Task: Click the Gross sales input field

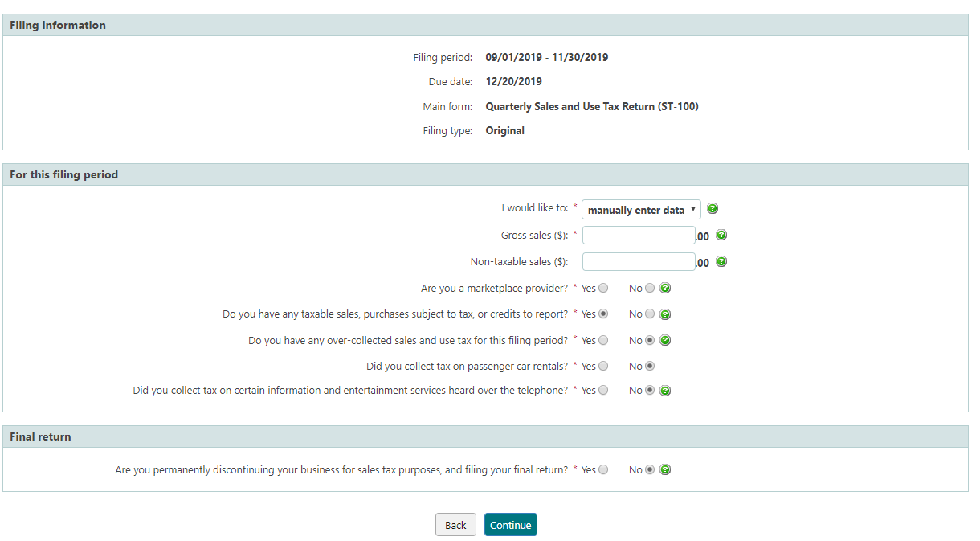Action: pos(639,236)
